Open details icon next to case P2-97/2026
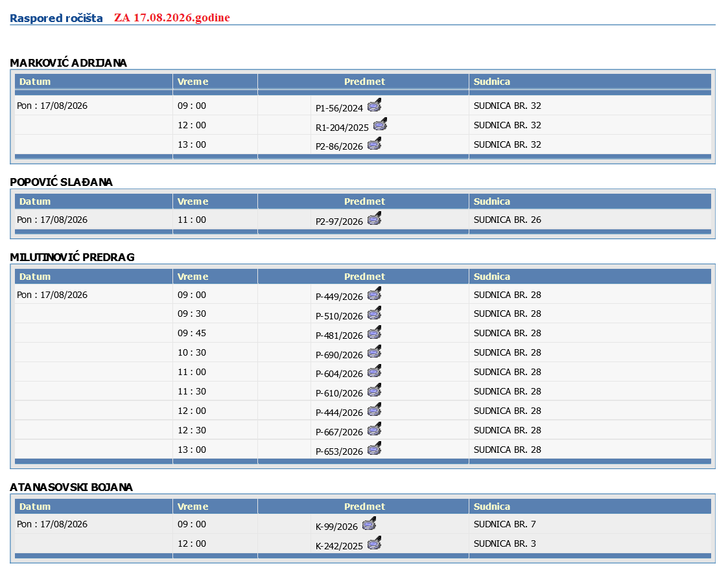Screen dimensions: 728x572 374,218
